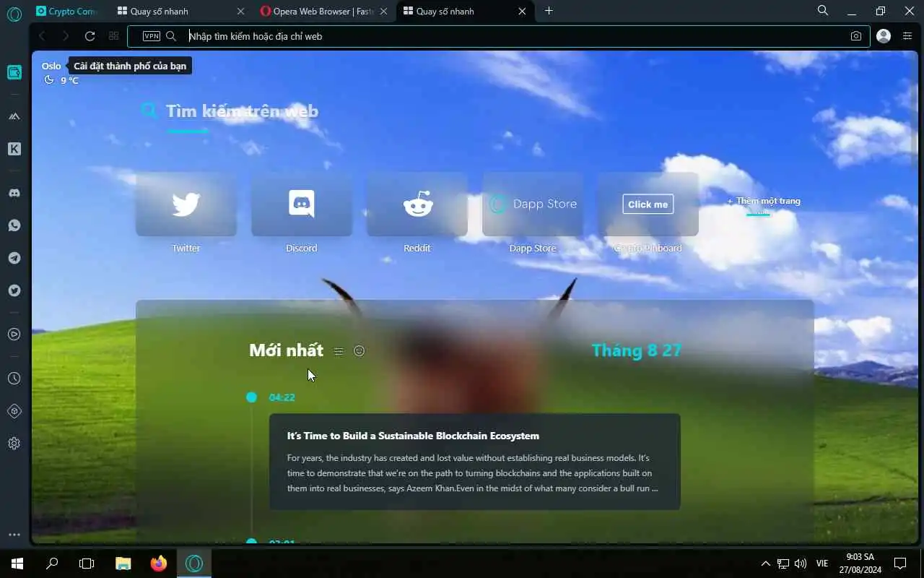This screenshot has width=924, height=578.
Task: Open the Extensions cube icon
Action: (14, 411)
